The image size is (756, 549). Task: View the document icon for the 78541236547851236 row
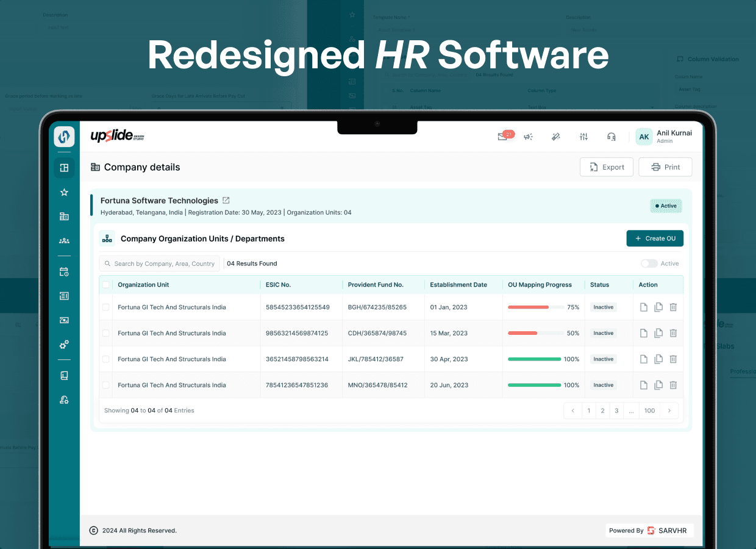[644, 385]
